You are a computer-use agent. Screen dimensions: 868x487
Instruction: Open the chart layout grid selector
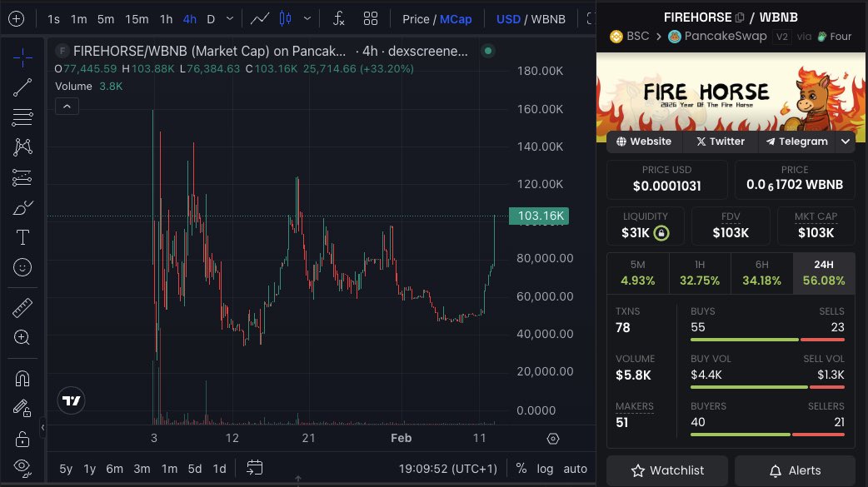pos(371,19)
